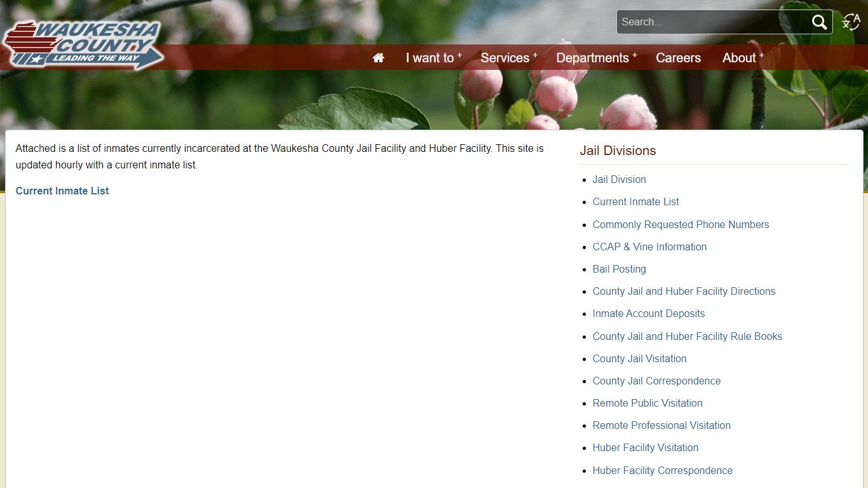This screenshot has width=868, height=488.
Task: Click the Waukesha County logo
Action: pos(83,44)
